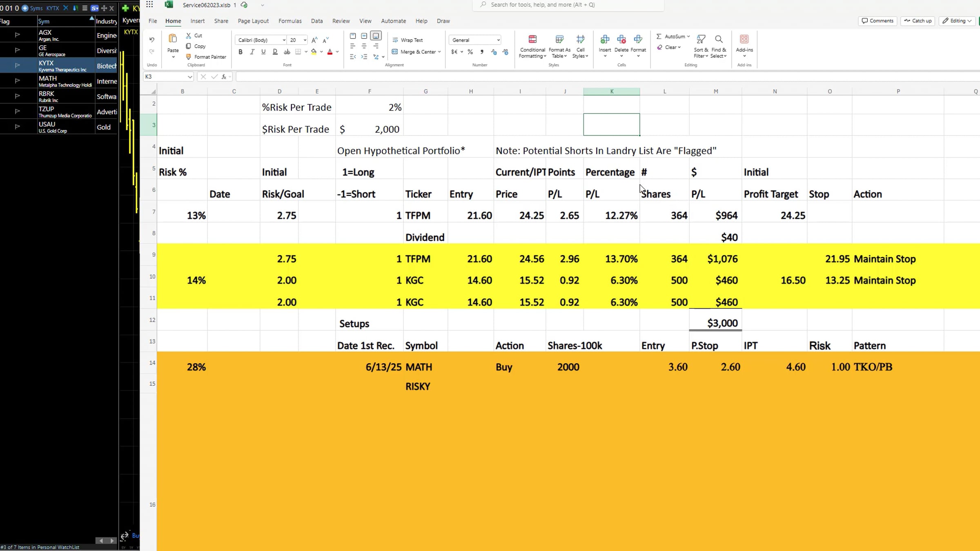Toggle bottom align, currently active

point(376,36)
